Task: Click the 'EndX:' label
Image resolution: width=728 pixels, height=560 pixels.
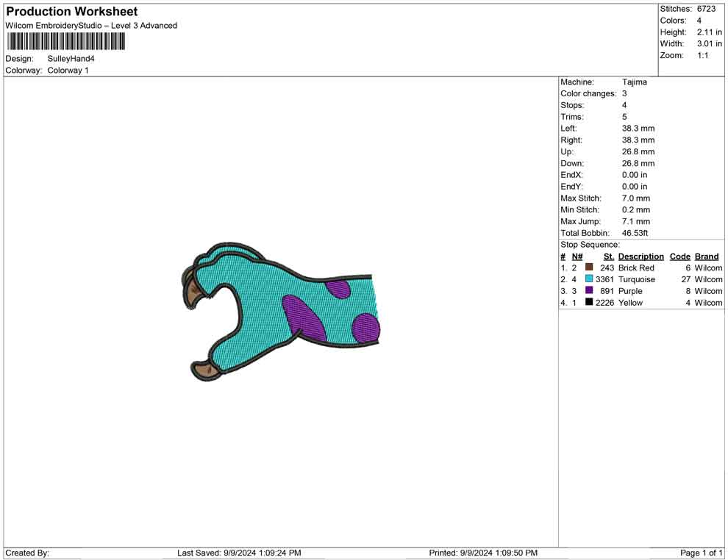Action: 571,175
